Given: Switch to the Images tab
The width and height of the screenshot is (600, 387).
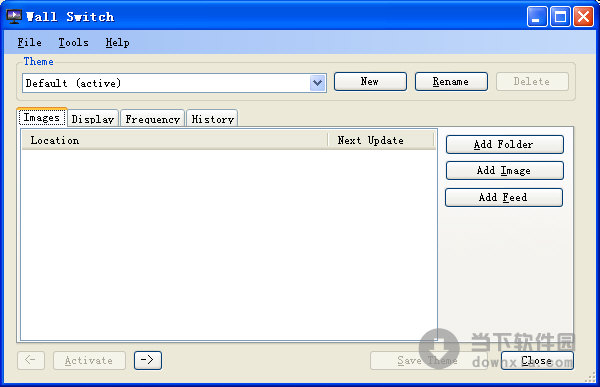Looking at the screenshot, I should tap(42, 118).
